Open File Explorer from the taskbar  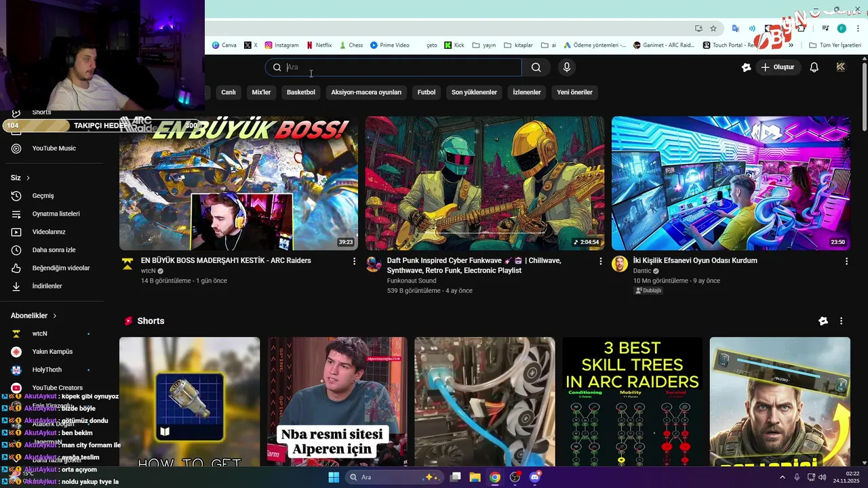[x=475, y=477]
